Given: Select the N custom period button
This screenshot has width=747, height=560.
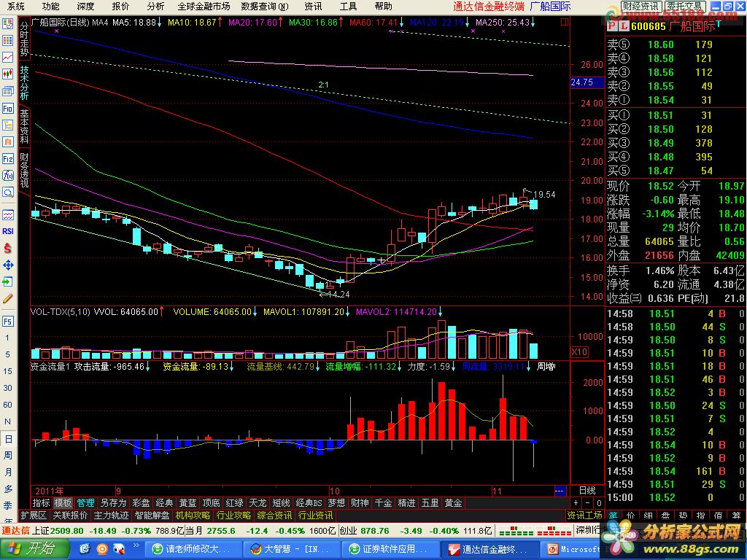Looking at the screenshot, I should [7, 421].
